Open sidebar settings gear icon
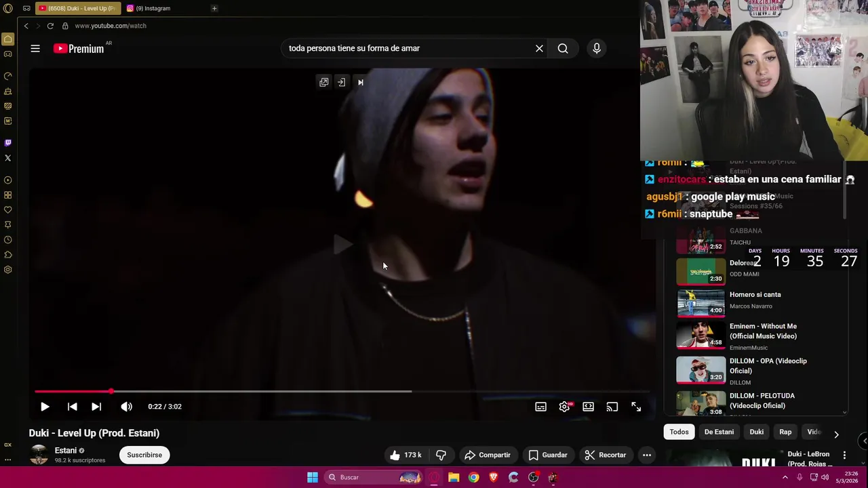 pyautogui.click(x=7, y=270)
